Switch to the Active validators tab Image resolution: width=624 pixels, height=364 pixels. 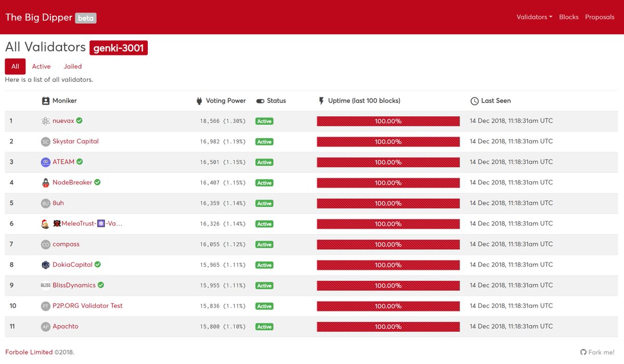click(42, 67)
